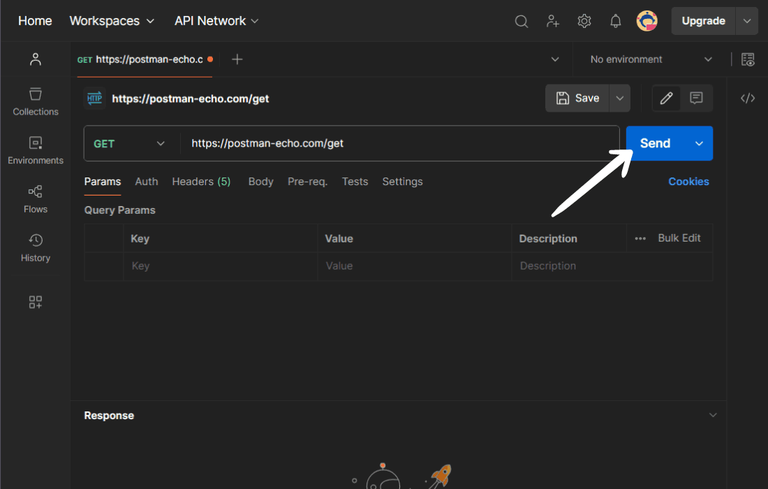
Task: Click the request title https://postman-echo.com/get
Action: click(191, 99)
